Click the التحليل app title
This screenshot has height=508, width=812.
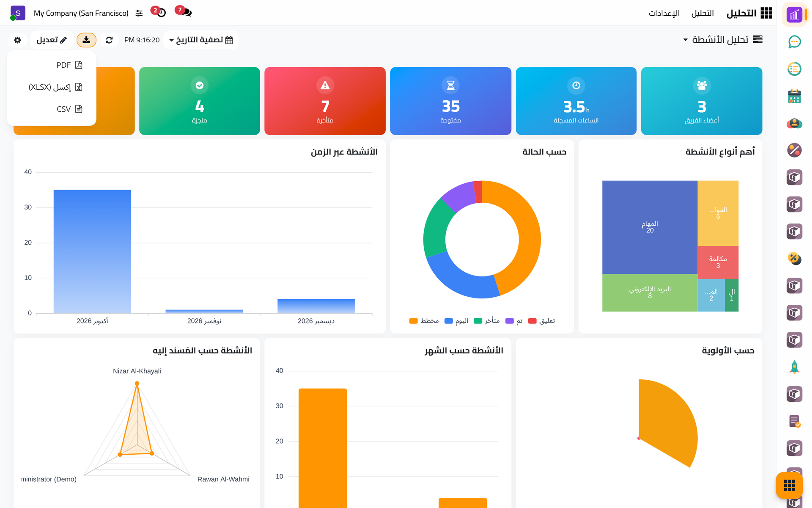(x=741, y=13)
